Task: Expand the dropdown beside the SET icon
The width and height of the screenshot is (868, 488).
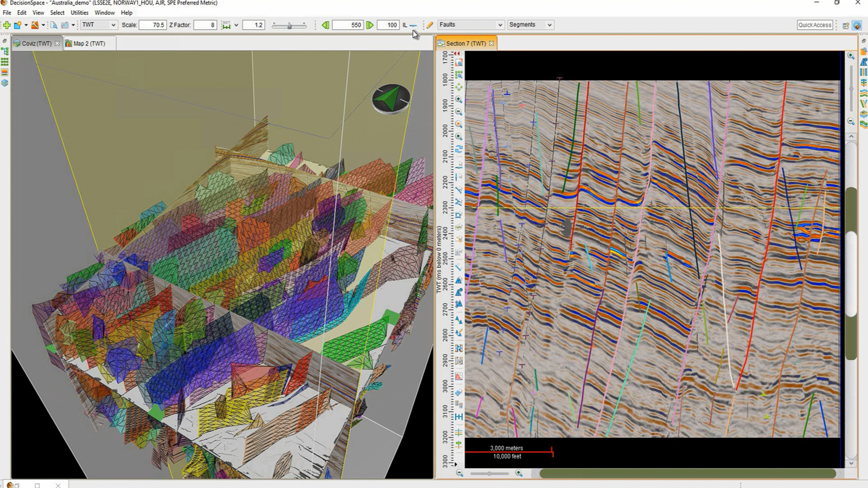Action: pos(236,25)
